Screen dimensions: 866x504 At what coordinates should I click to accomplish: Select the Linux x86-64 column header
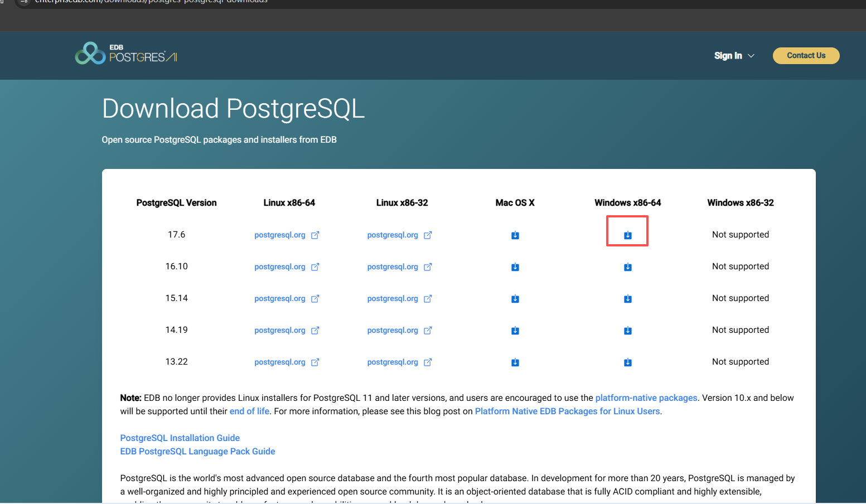tap(289, 202)
